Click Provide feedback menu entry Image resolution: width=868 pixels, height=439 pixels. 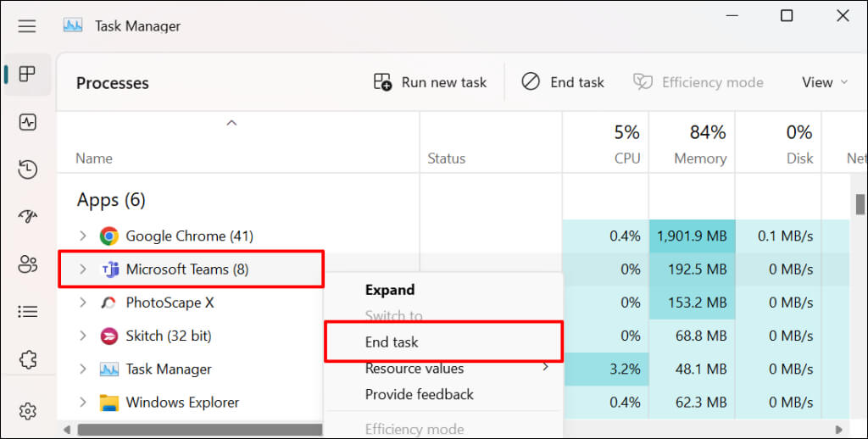click(x=419, y=394)
